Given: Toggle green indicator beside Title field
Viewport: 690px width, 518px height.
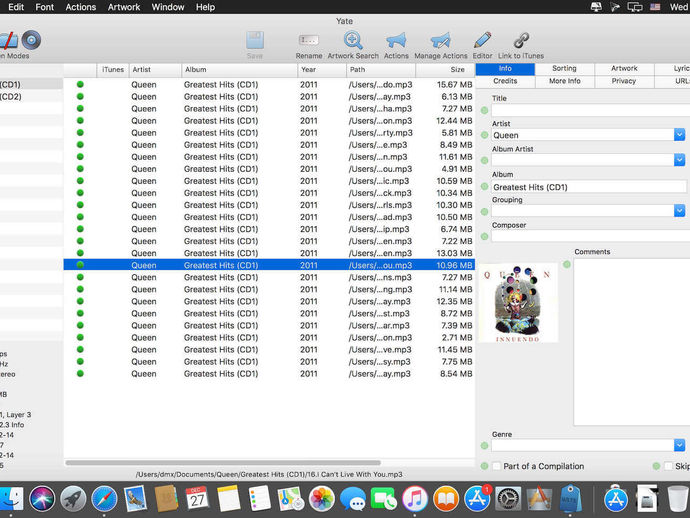Looking at the screenshot, I should point(484,110).
